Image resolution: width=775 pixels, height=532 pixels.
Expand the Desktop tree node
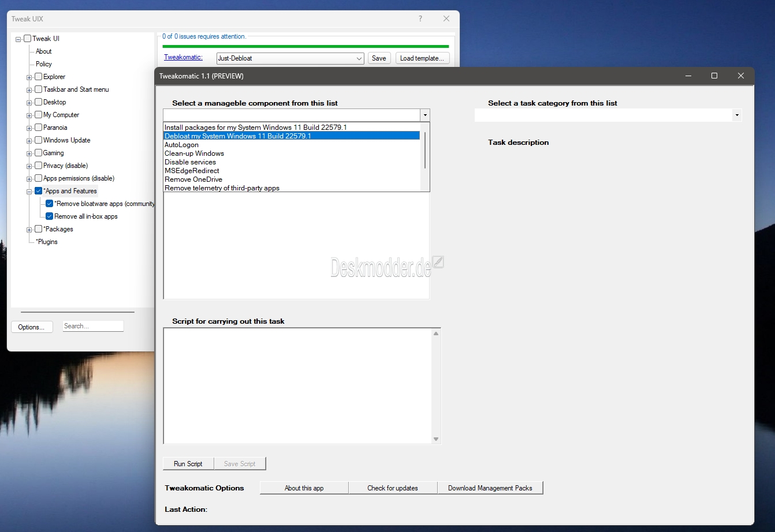pos(29,103)
